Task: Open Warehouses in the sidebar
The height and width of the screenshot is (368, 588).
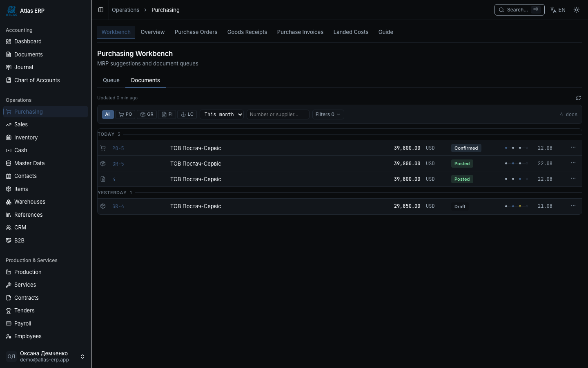Action: click(x=45, y=202)
